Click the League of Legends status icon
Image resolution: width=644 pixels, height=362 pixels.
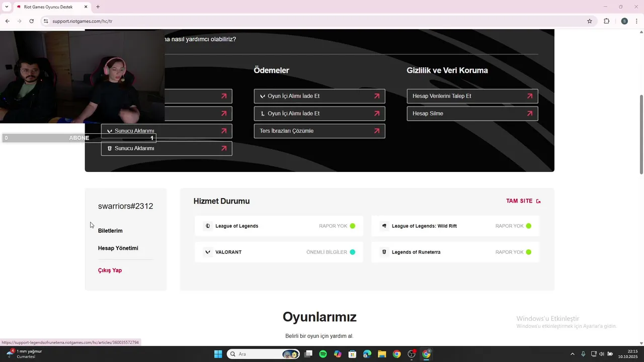point(208,226)
